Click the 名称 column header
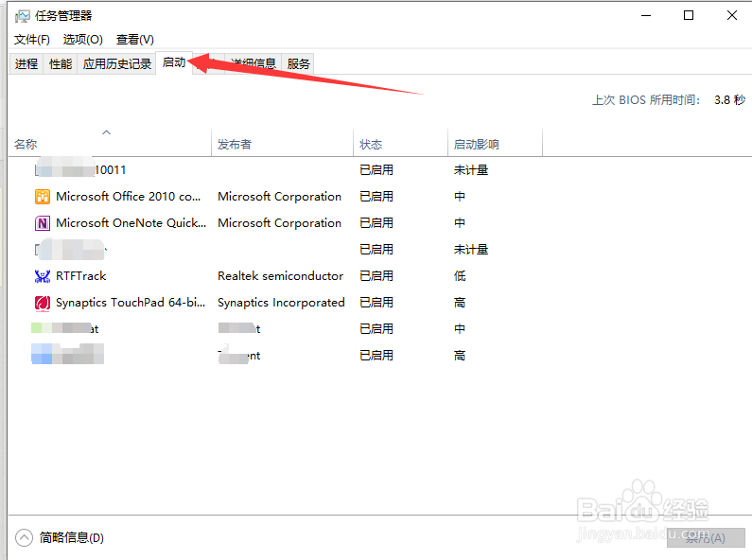752x560 pixels. (x=111, y=145)
